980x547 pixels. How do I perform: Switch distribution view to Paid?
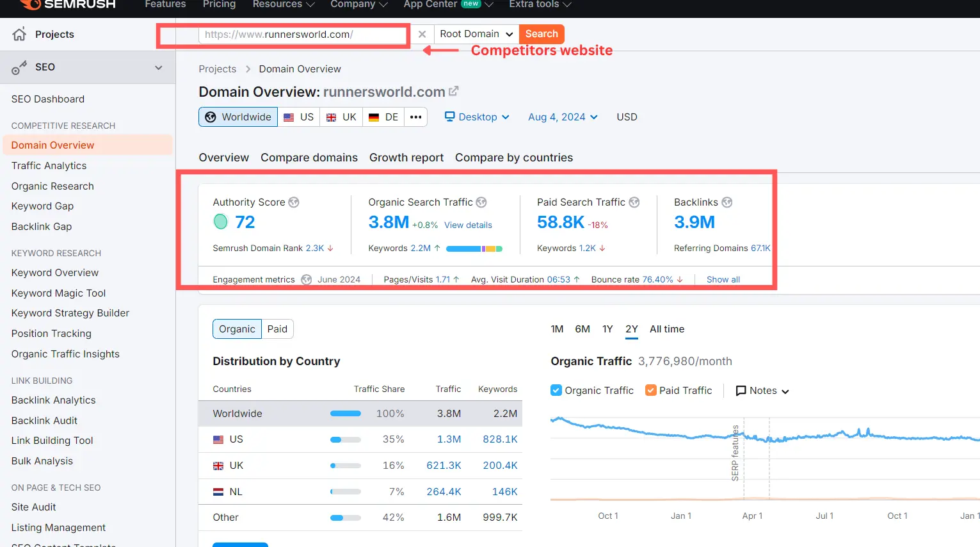(x=278, y=329)
